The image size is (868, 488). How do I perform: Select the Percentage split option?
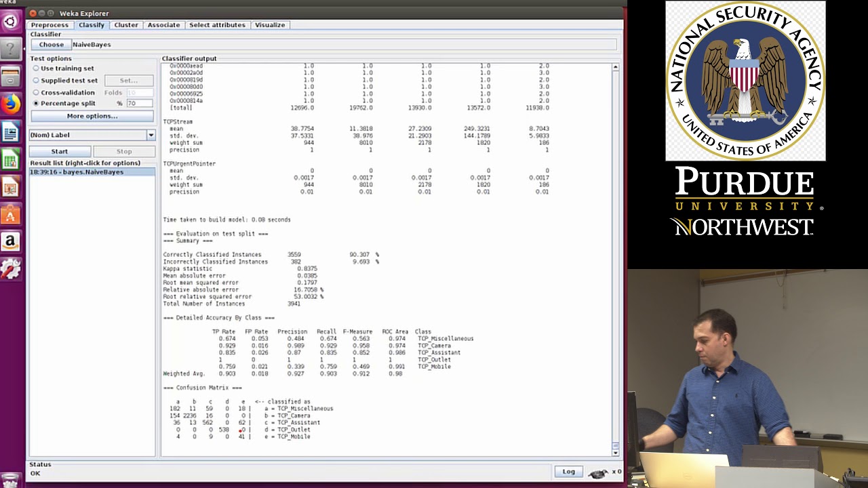pyautogui.click(x=64, y=104)
